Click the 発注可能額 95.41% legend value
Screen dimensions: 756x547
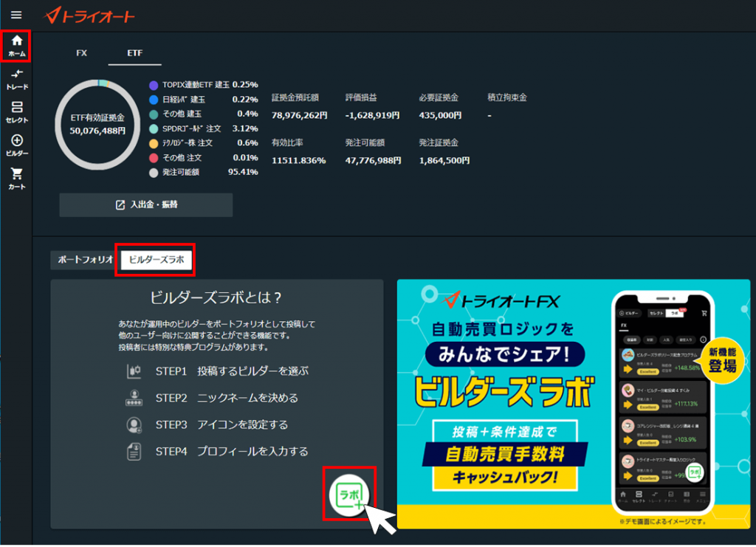(x=243, y=172)
